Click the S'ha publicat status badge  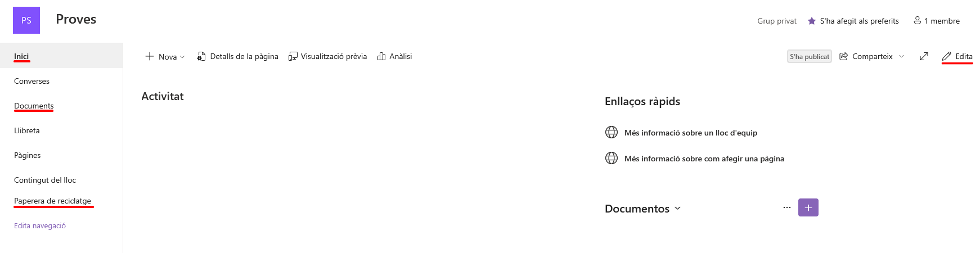[x=810, y=56]
